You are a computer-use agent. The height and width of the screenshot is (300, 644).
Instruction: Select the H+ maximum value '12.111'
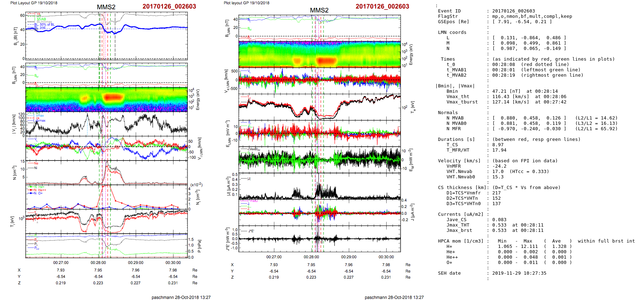coord(529,246)
